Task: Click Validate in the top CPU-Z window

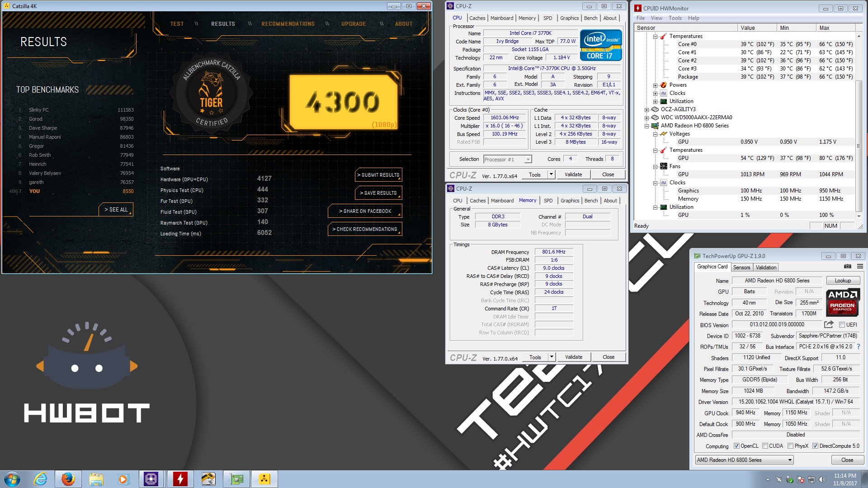Action: pos(573,174)
